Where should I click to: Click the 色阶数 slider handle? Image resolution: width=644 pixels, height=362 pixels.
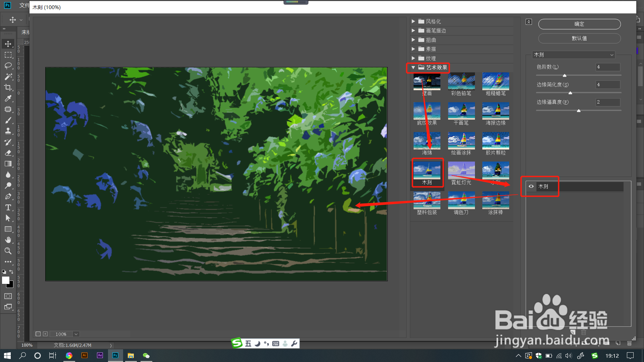click(565, 76)
